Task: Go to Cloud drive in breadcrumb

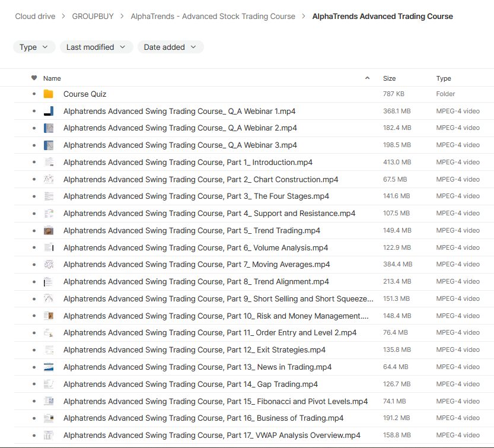Action: pyautogui.click(x=35, y=17)
